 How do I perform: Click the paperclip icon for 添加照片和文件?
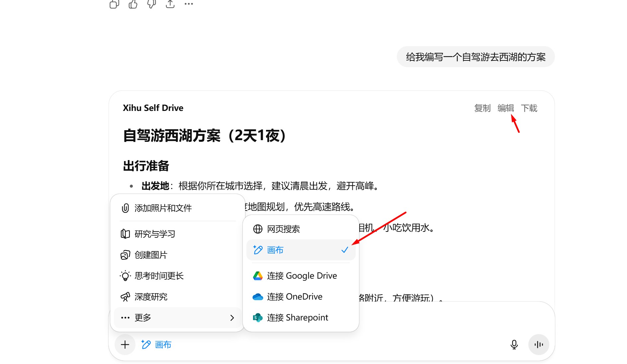(125, 208)
